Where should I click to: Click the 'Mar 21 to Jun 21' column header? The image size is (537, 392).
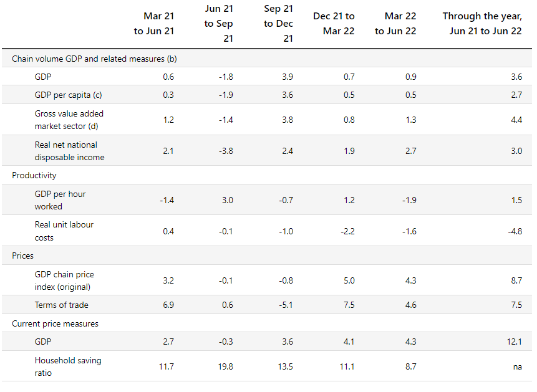click(x=154, y=24)
